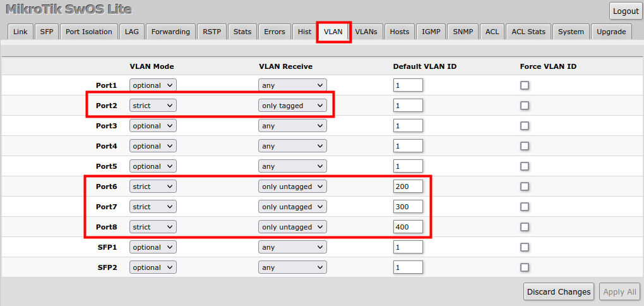Viewport: 644px width, 306px height.
Task: Open the Upgrade tab
Action: click(611, 32)
